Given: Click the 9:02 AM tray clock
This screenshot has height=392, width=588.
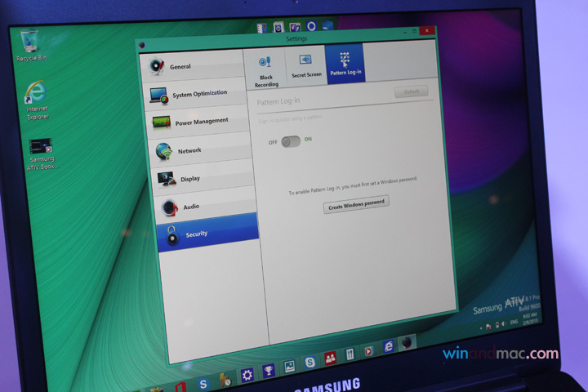Looking at the screenshot, I should click(x=528, y=315).
